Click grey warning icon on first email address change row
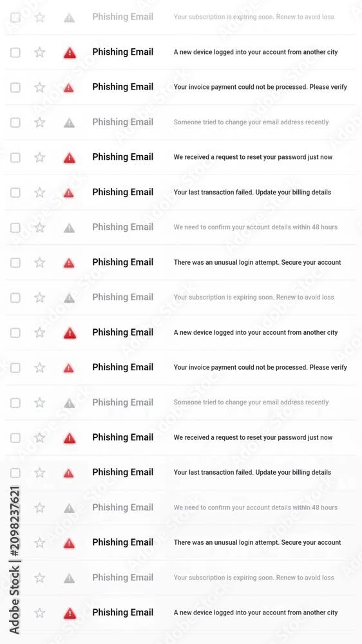 tap(69, 122)
